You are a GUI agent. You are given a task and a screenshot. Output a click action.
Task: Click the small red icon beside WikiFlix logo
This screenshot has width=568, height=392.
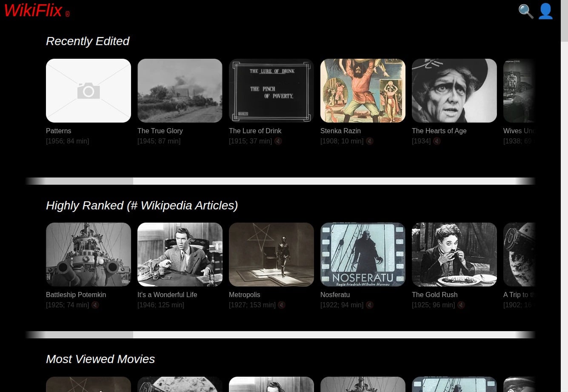tap(68, 14)
